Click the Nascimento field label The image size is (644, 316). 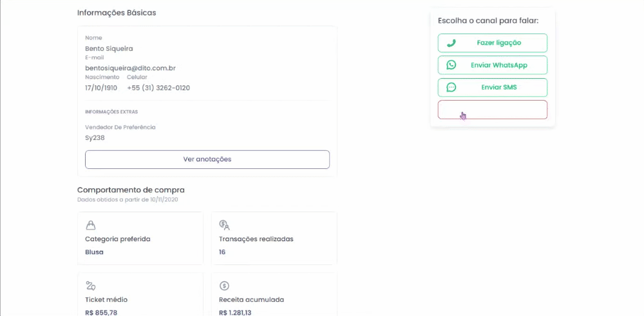(x=102, y=77)
